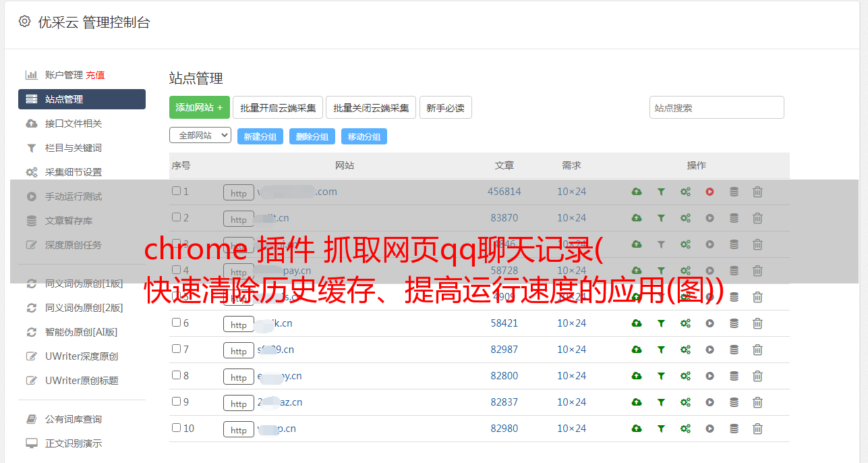The image size is (868, 463).
Task: Click the cloud upload icon in row 6
Action: click(637, 323)
